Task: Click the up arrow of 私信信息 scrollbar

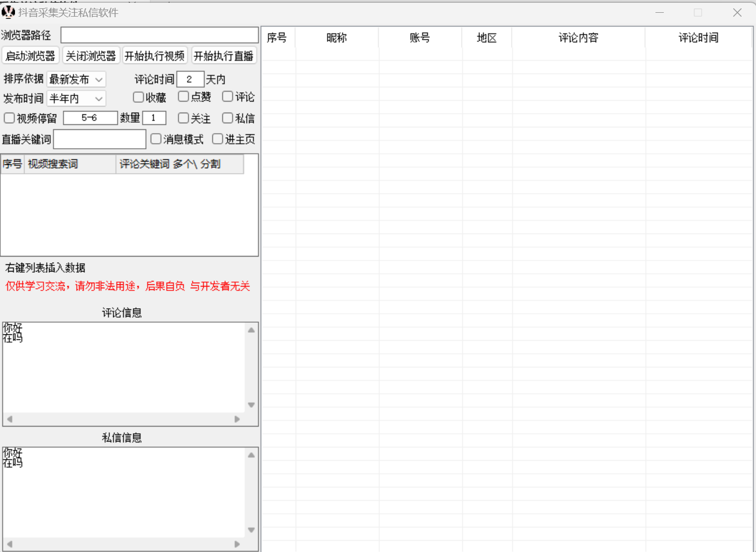Action: point(252,455)
